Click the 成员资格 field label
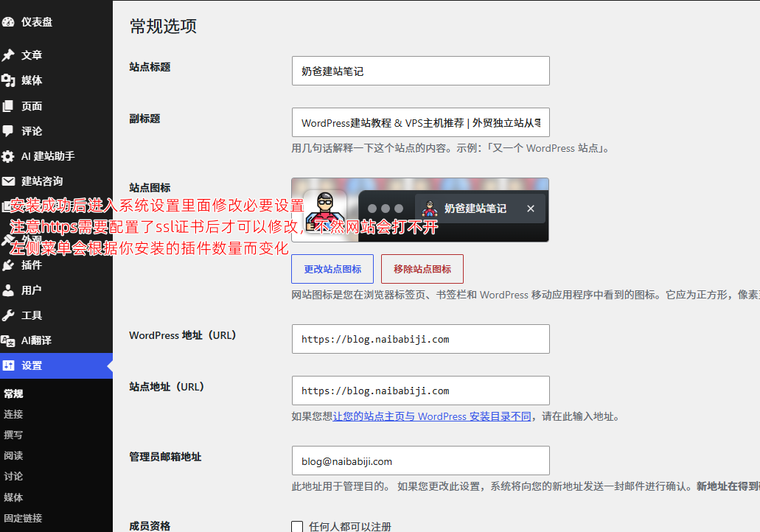The height and width of the screenshot is (532, 760). [150, 526]
